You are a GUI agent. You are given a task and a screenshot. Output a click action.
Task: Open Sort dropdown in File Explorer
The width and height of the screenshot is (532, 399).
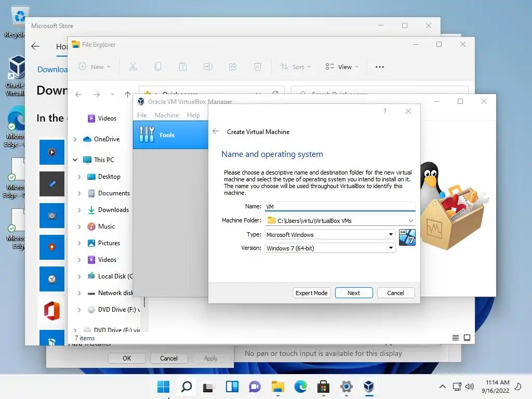[x=295, y=67]
